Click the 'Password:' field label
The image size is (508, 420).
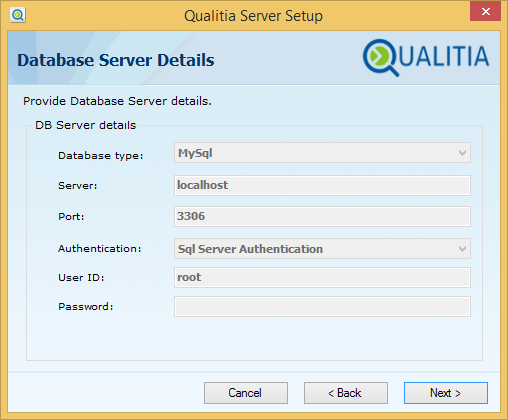coord(86,307)
